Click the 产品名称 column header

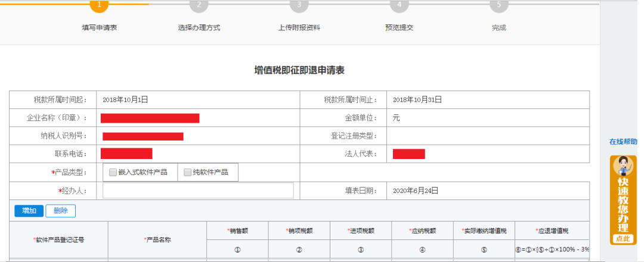point(157,240)
